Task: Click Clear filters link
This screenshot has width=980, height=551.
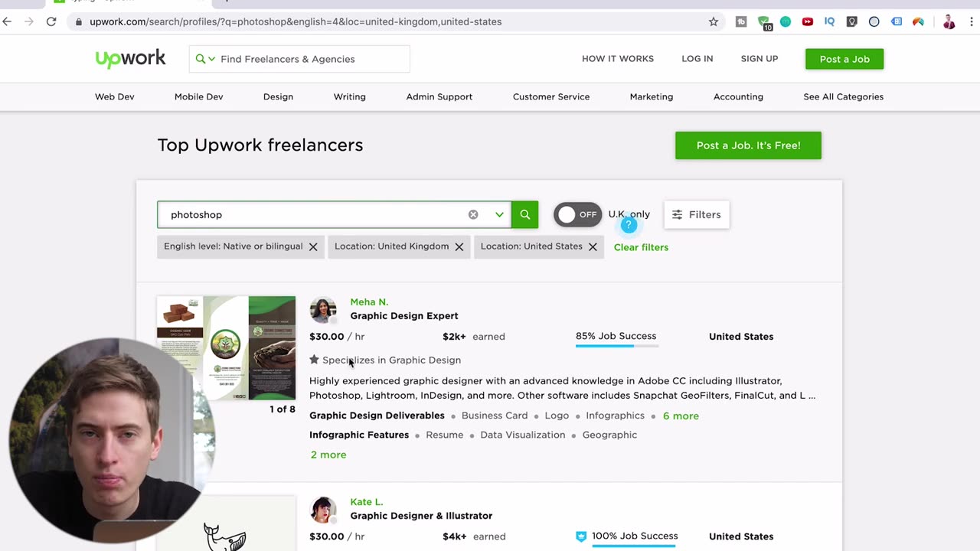Action: point(641,247)
